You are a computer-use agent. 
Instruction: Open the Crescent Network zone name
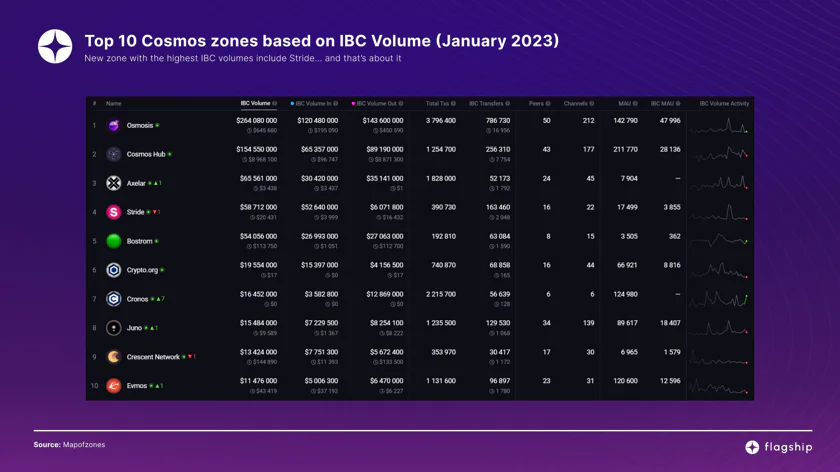(x=153, y=357)
